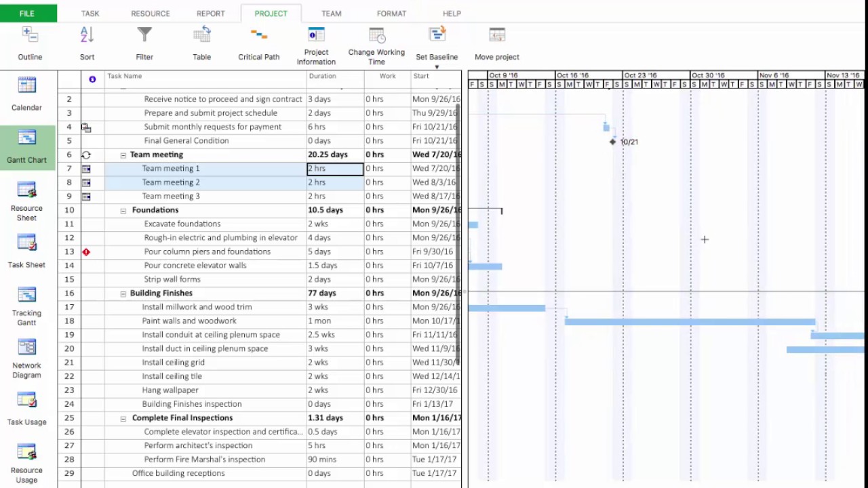Screen dimensions: 868x488
Task: Select task 'Install ceiling grid'
Action: pos(173,363)
